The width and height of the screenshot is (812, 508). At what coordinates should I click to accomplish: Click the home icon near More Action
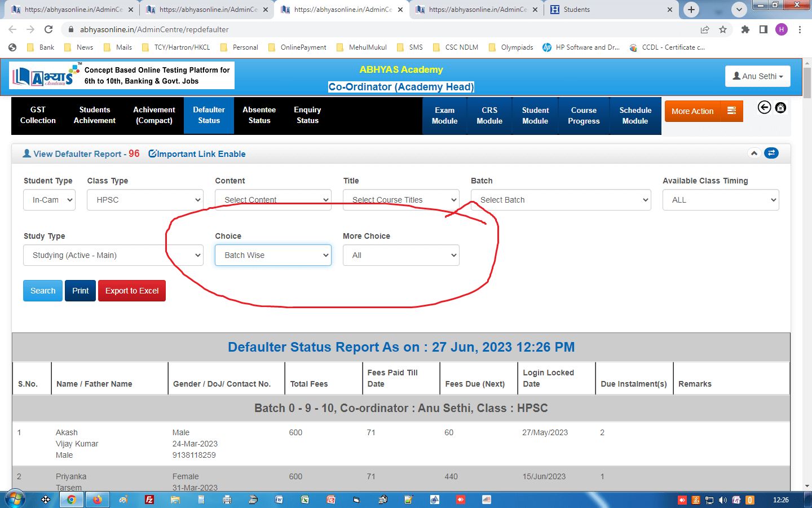780,107
